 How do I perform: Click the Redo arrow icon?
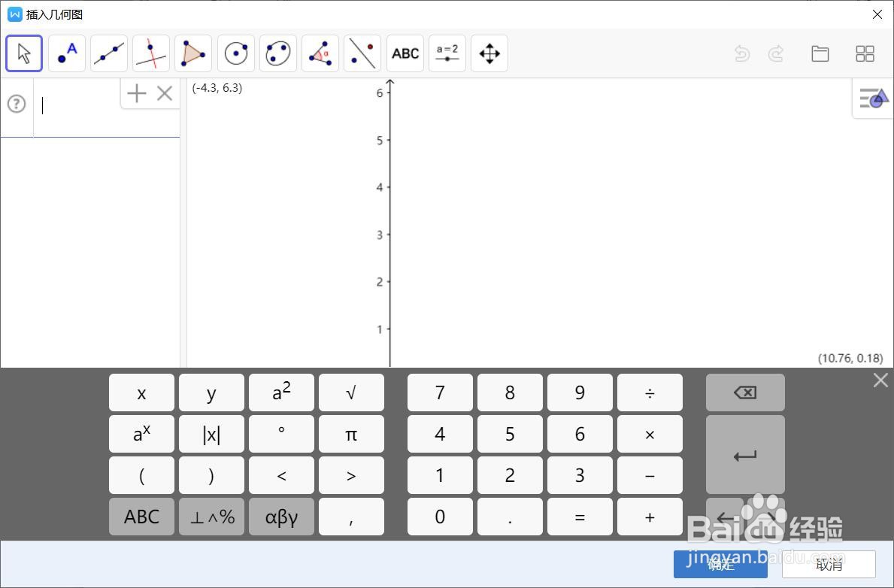point(775,53)
